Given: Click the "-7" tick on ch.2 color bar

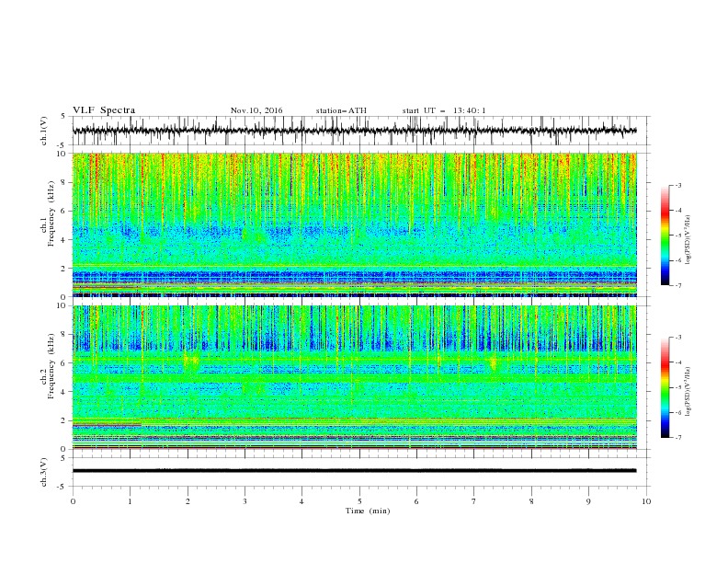Looking at the screenshot, I should tap(678, 437).
